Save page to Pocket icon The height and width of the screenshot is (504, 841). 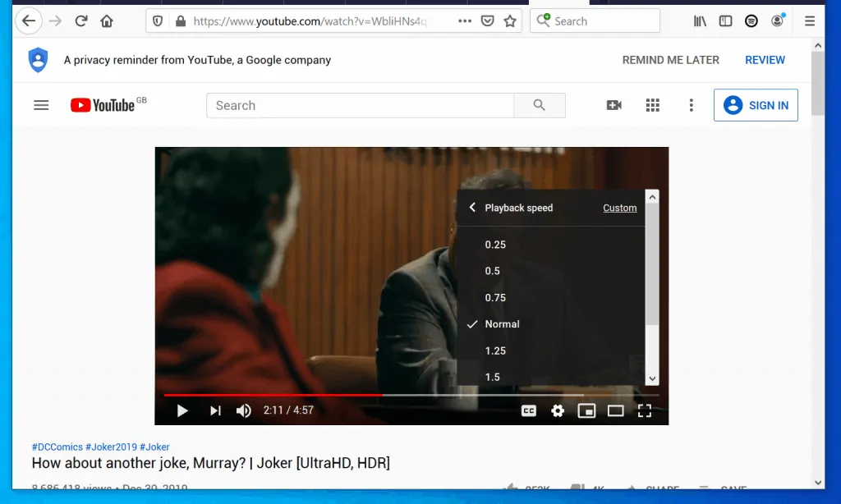(x=488, y=21)
